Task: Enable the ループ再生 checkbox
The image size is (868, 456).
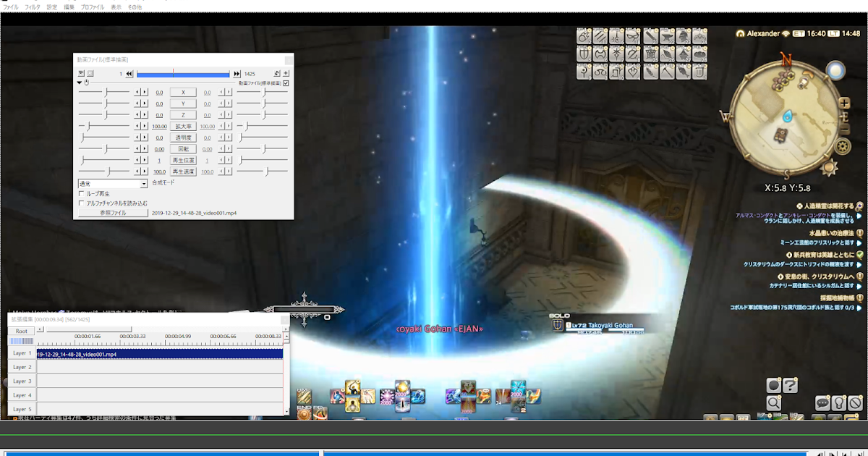Action: [81, 194]
